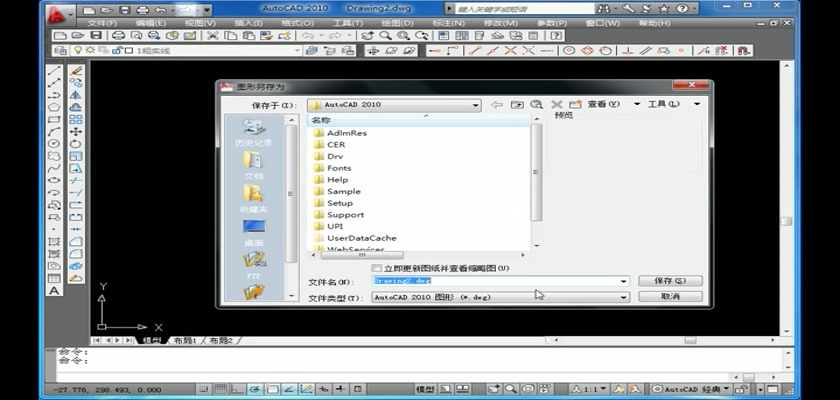Screen dimensions: 840x400
Task: Toggle Dynamic Input in status bar
Action: tap(324, 389)
